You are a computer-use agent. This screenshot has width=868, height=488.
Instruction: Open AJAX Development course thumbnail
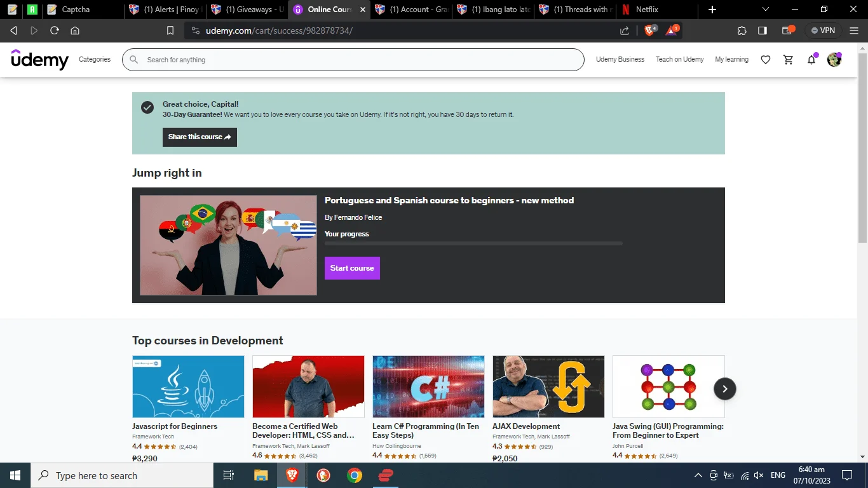(548, 386)
